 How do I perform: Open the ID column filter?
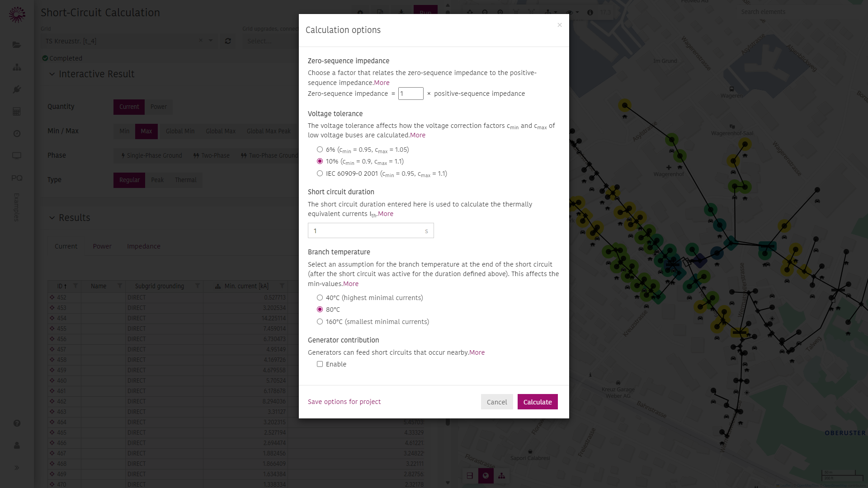[x=75, y=286]
